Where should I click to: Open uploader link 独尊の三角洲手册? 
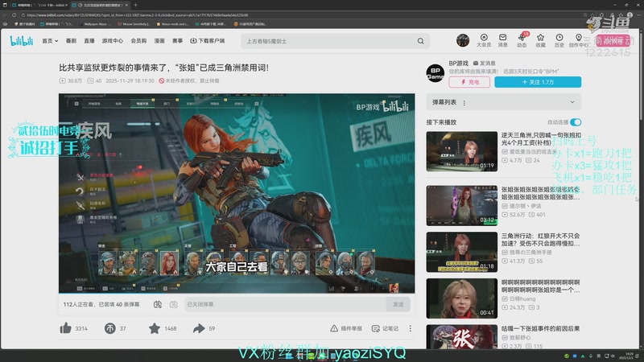(x=530, y=252)
